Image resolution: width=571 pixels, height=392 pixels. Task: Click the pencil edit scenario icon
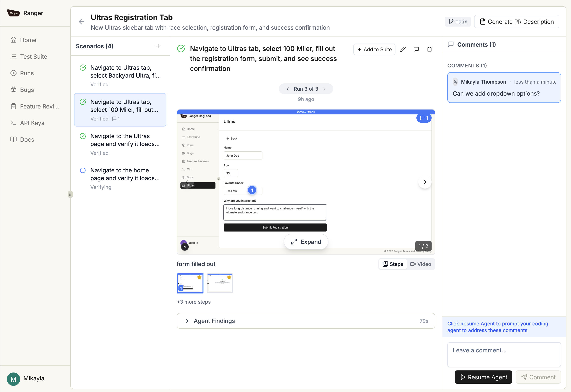(403, 49)
